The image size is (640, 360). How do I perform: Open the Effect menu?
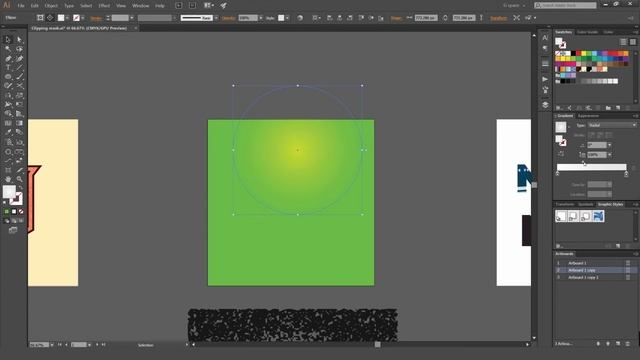point(104,6)
